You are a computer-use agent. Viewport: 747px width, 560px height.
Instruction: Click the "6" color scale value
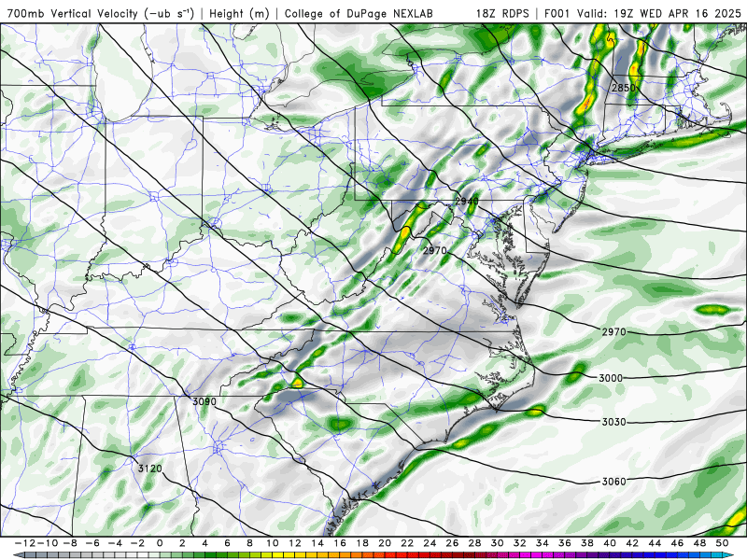tap(227, 543)
